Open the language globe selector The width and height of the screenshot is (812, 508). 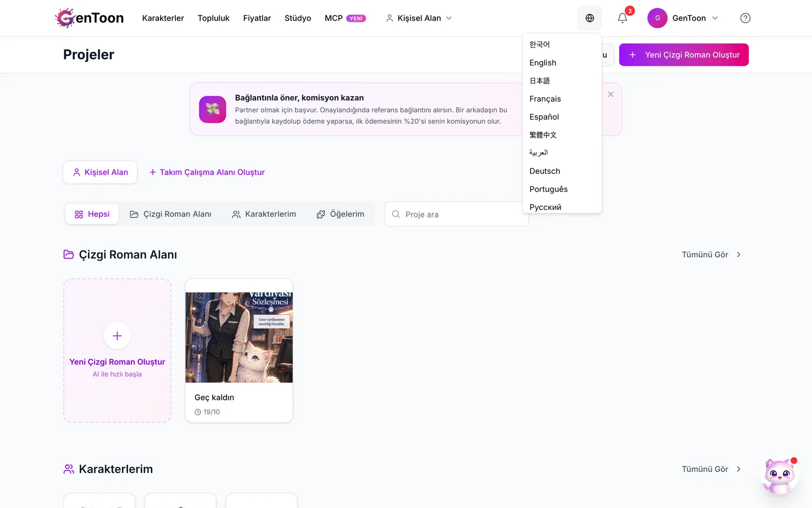pyautogui.click(x=590, y=18)
